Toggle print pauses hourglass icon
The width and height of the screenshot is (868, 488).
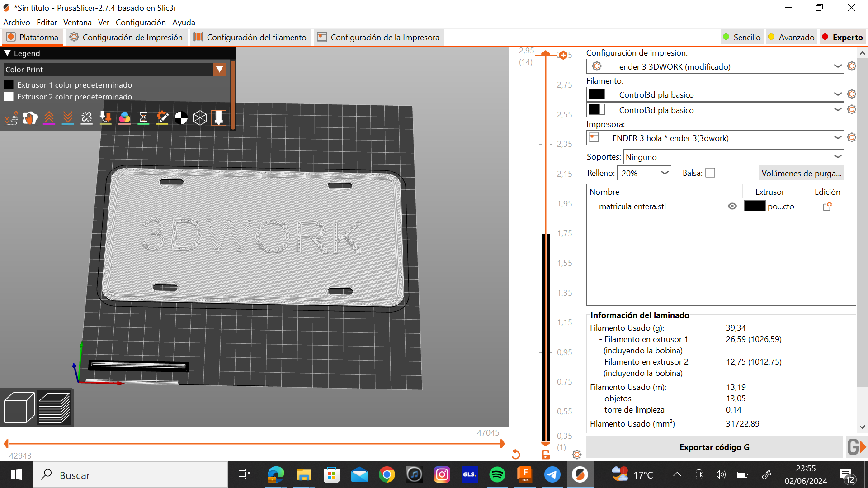pyautogui.click(x=143, y=118)
